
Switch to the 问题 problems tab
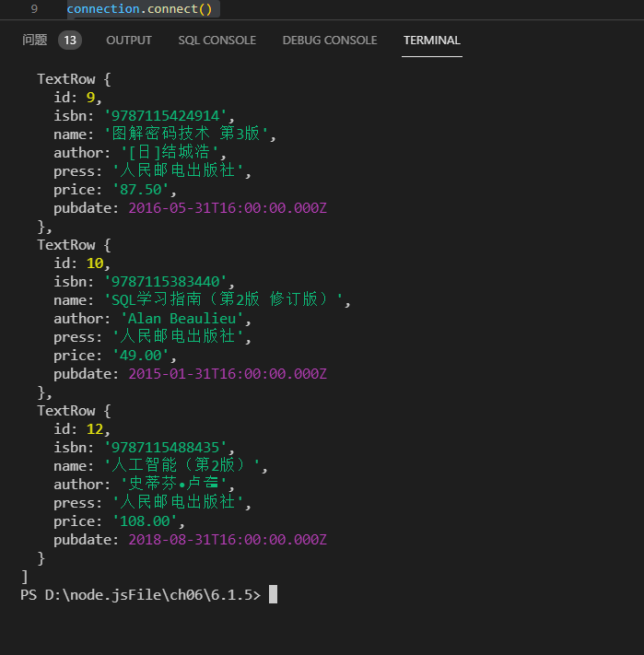[x=34, y=40]
